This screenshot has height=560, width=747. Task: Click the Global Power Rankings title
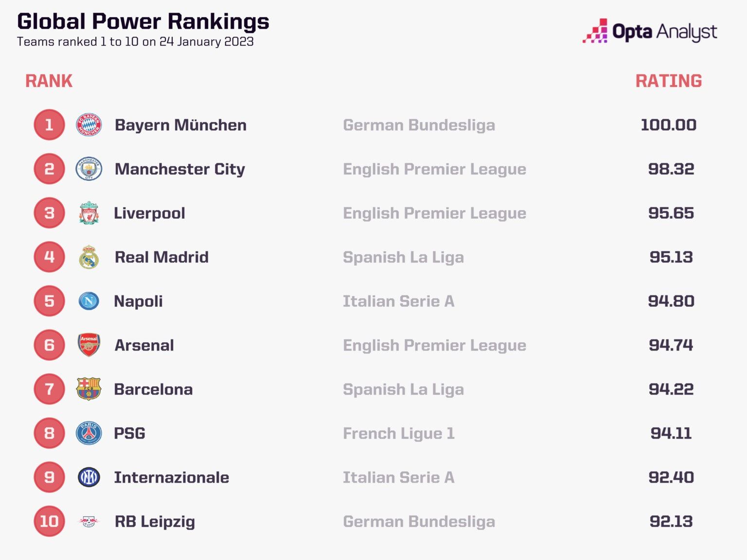point(143,21)
